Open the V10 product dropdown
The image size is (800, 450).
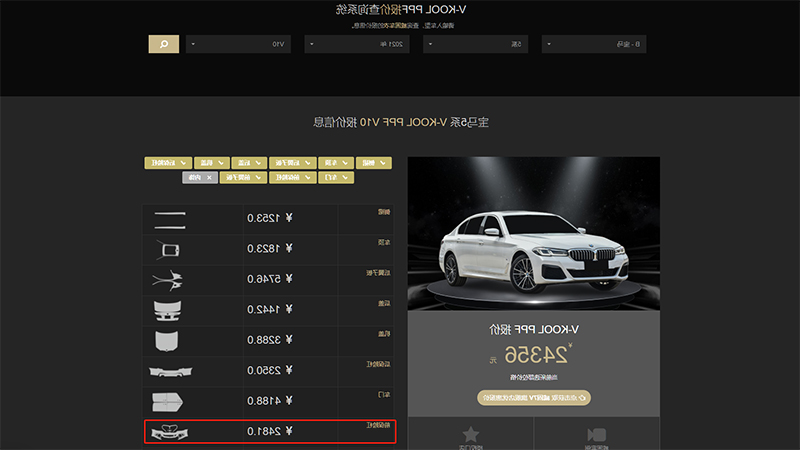point(238,44)
